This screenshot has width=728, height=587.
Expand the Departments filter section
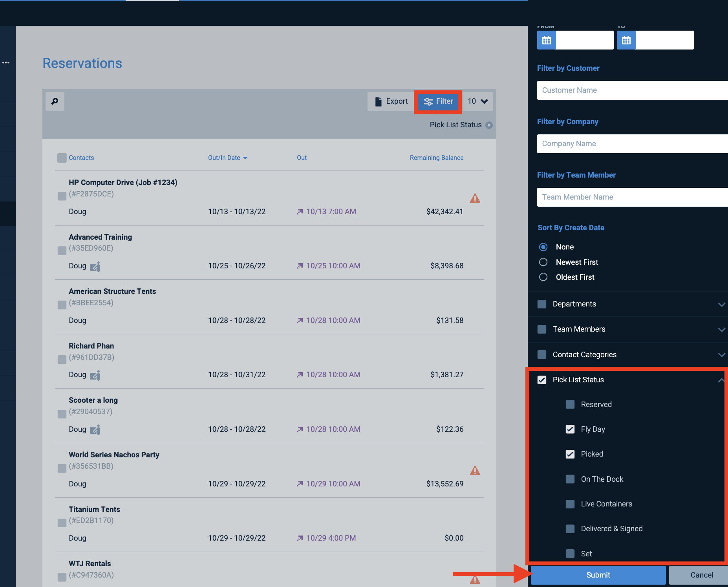pos(721,304)
